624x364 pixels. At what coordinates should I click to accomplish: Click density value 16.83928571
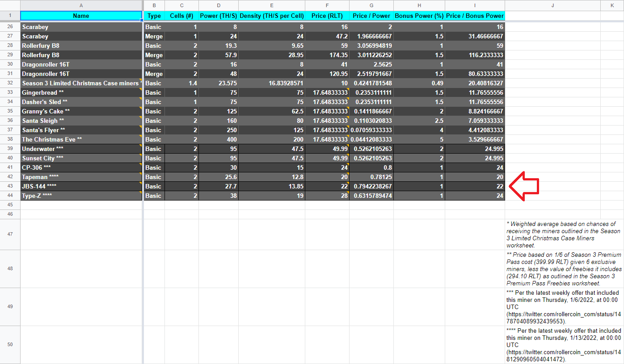[272, 83]
